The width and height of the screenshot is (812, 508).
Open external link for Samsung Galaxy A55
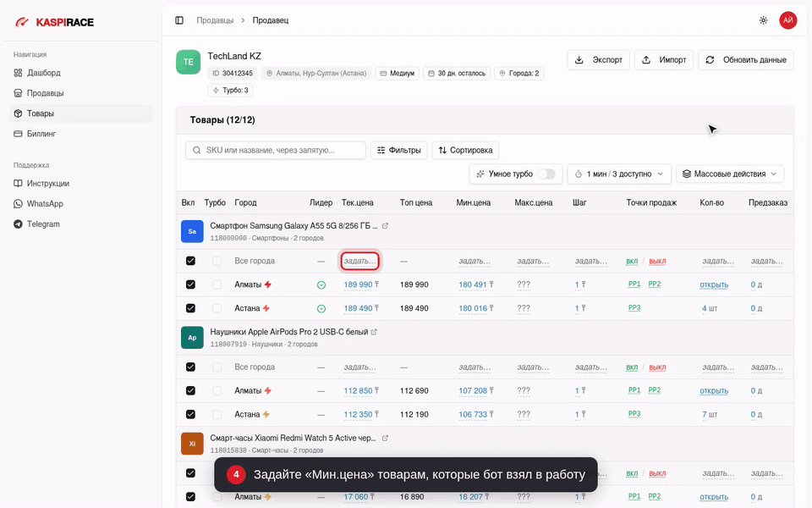click(x=385, y=226)
